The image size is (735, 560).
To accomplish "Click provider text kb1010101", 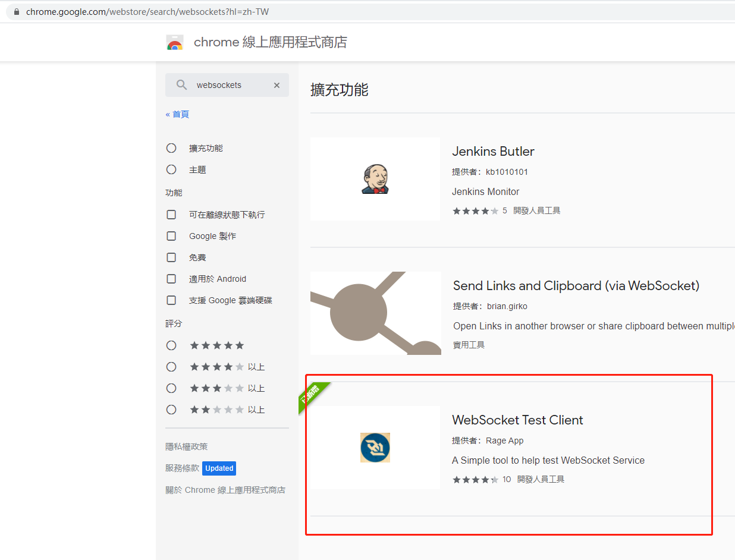I will (507, 172).
